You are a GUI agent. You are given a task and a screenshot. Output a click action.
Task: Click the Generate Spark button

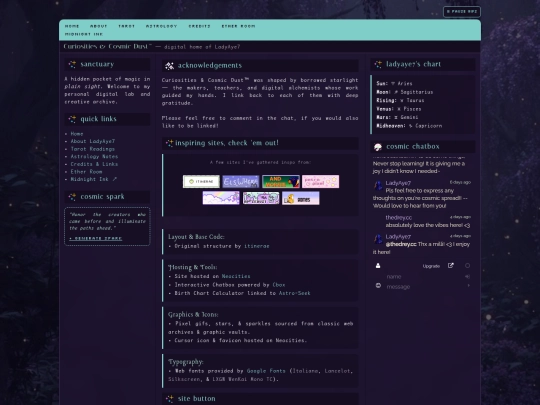pyautogui.click(x=95, y=238)
